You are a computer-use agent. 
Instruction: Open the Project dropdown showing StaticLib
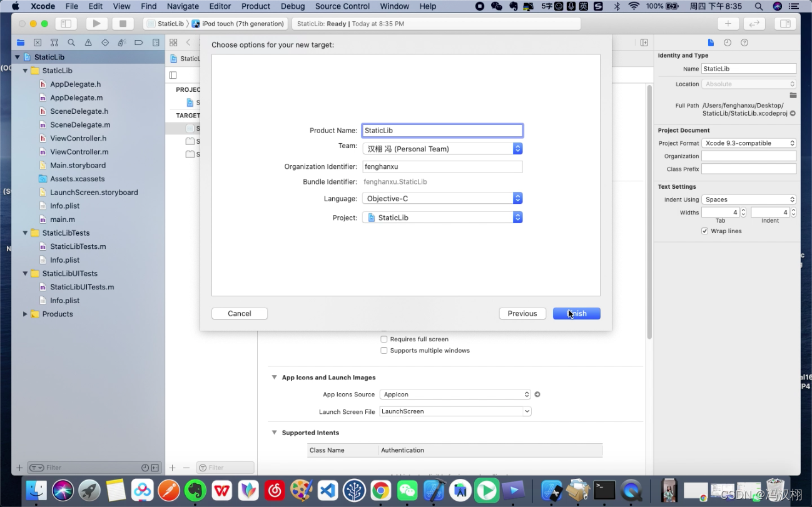442,218
